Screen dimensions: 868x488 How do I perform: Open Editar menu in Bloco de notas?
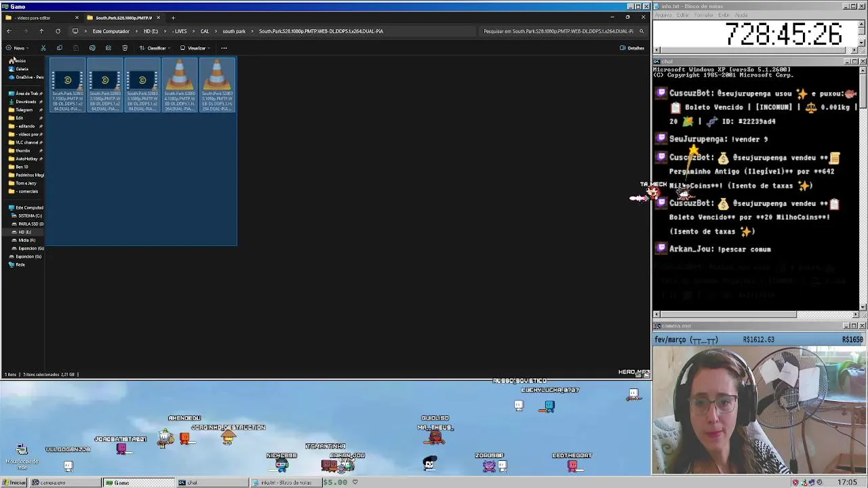point(683,15)
